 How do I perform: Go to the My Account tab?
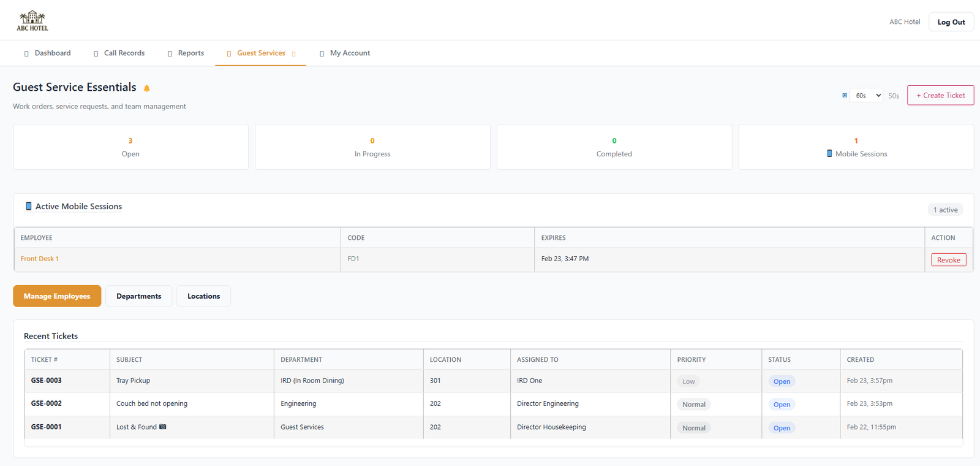(350, 53)
